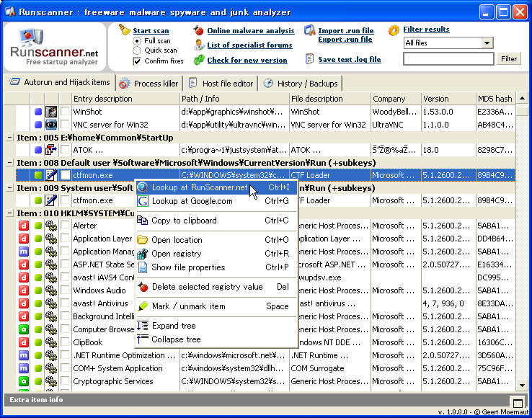Click the highlighter icon next to Mark / unmark item
The image size is (532, 418).
pyautogui.click(x=143, y=306)
